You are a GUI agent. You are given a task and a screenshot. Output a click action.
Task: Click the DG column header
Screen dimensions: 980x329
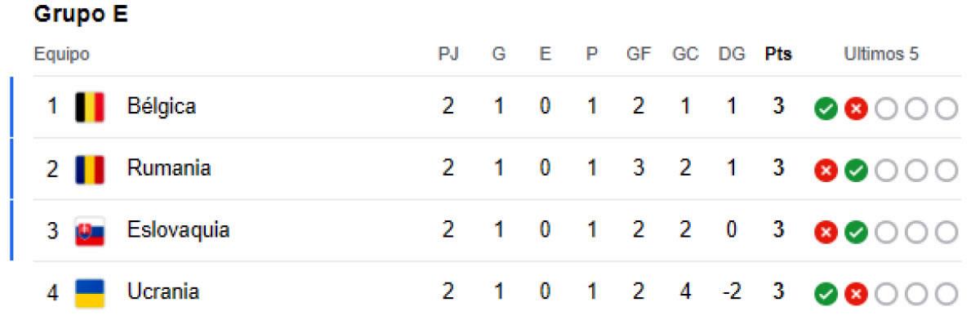tap(732, 55)
